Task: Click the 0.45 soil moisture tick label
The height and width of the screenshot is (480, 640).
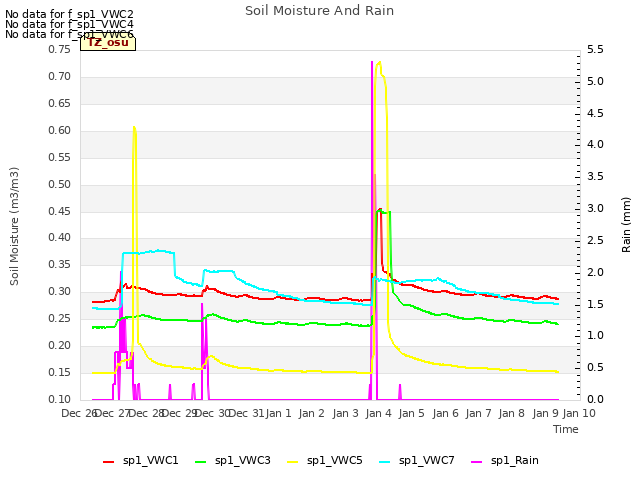Action: (x=60, y=211)
